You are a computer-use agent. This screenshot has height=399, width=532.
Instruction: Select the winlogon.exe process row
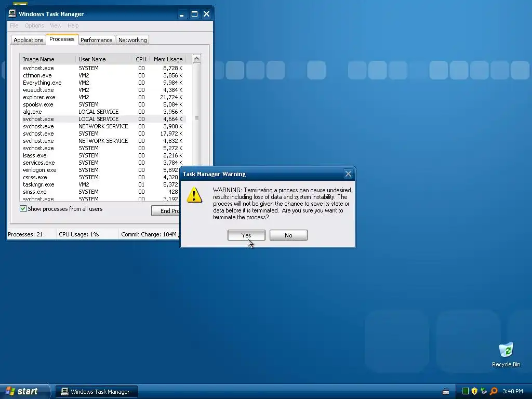(x=100, y=170)
